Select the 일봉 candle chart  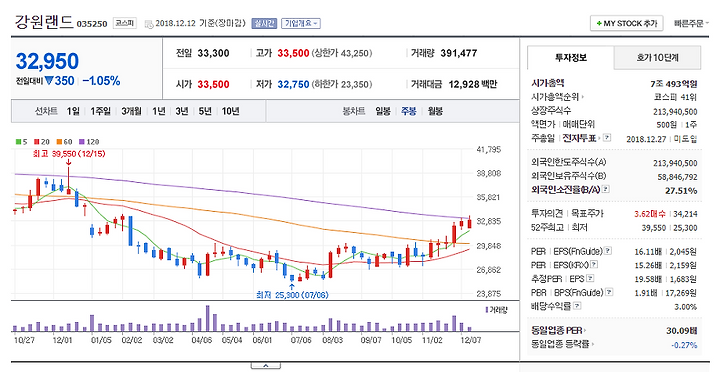[383, 111]
